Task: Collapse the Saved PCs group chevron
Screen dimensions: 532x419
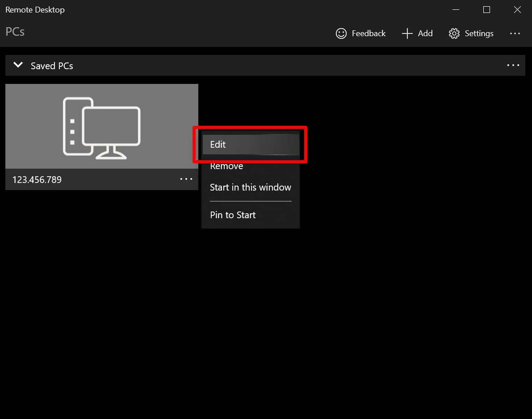Action: [18, 65]
